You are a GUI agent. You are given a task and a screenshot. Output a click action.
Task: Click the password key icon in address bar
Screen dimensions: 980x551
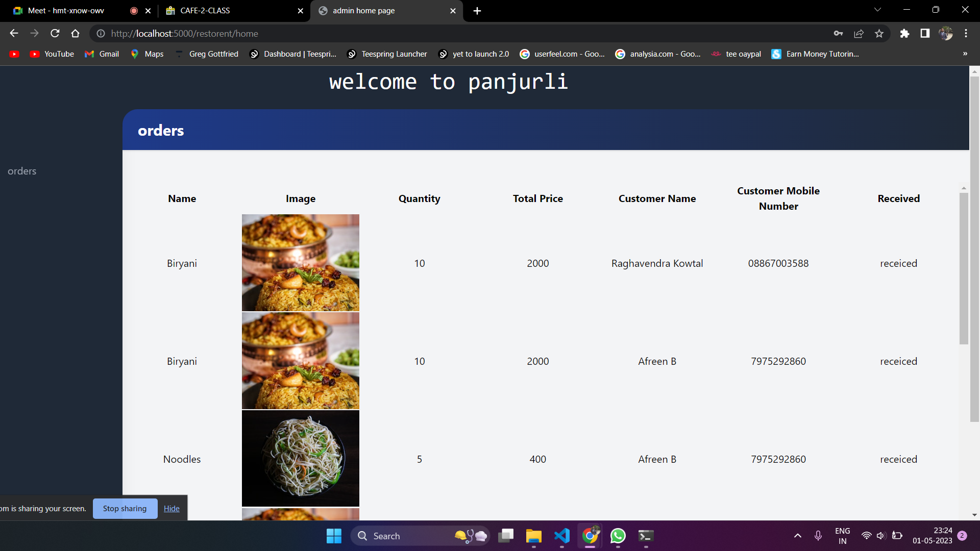[x=838, y=33]
